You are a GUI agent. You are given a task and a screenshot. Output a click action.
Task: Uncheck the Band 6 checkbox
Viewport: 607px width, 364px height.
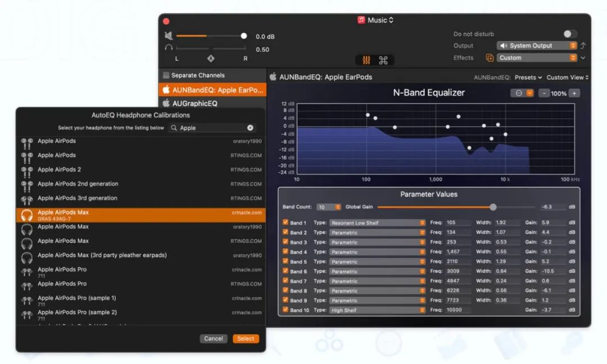[x=286, y=271]
